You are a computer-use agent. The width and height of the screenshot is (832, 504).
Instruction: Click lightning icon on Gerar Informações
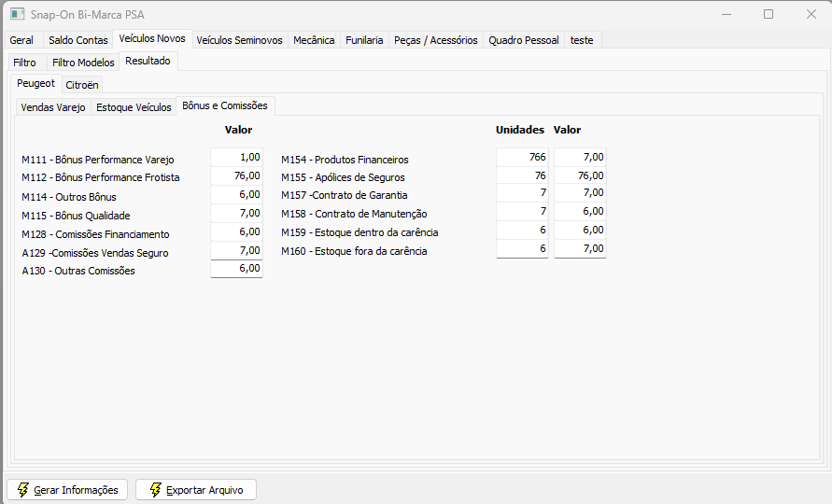23,489
